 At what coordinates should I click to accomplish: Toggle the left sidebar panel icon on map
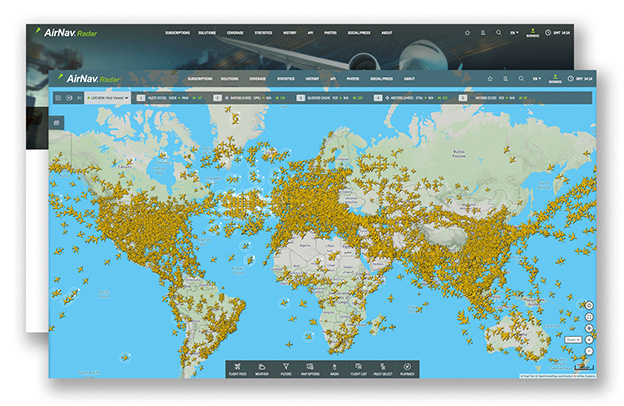tap(57, 122)
